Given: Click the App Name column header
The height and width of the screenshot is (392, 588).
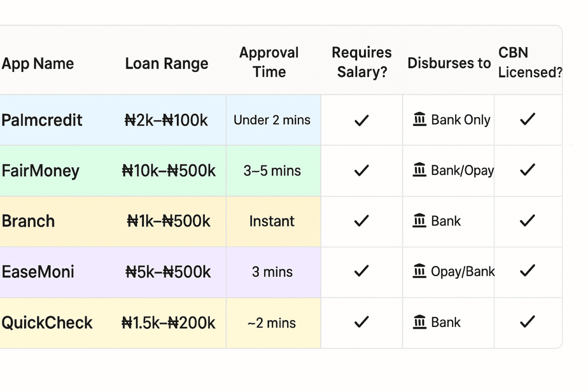Looking at the screenshot, I should point(38,63).
